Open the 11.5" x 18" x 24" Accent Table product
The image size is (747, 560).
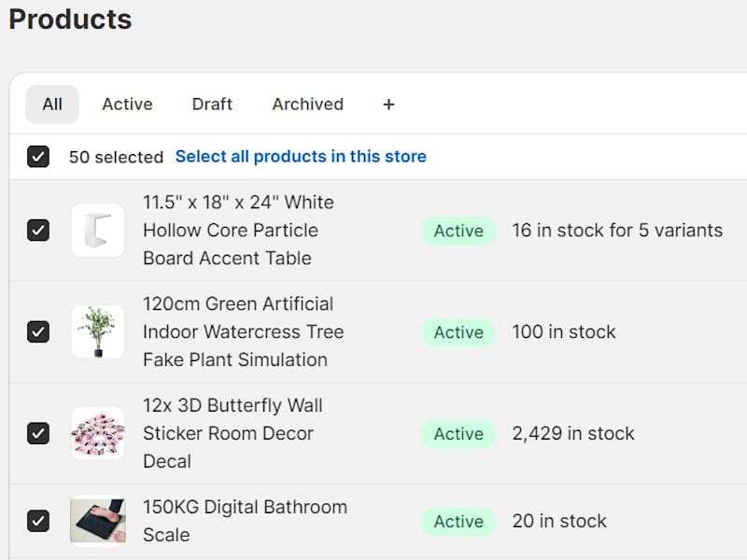pyautogui.click(x=239, y=231)
